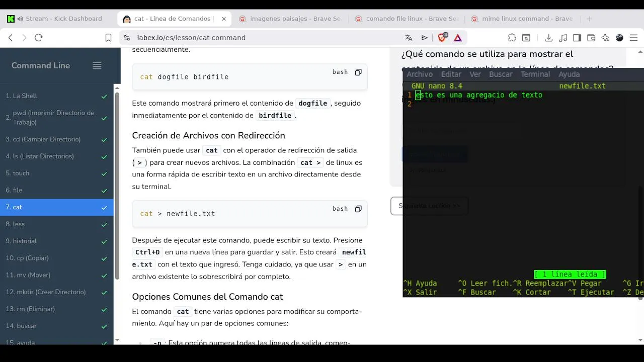This screenshot has height=362, width=644.
Task: Open lesson '5. touch'
Action: (x=56, y=173)
